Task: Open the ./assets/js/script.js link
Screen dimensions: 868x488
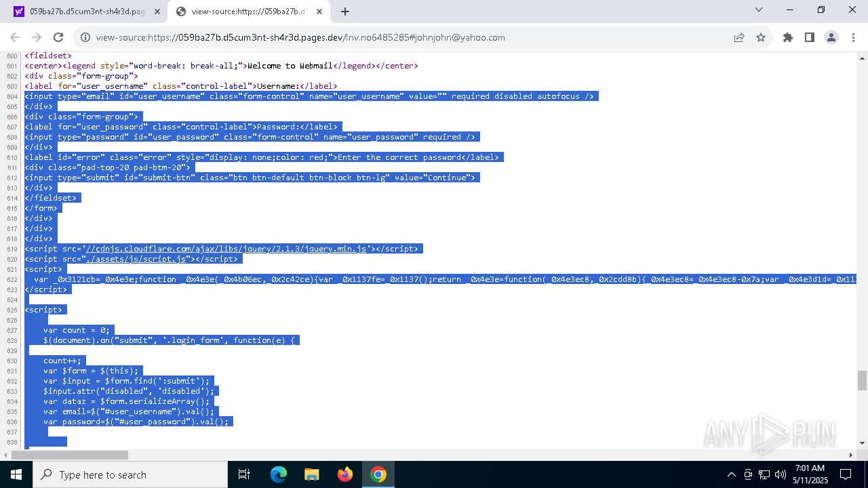Action: 136,259
